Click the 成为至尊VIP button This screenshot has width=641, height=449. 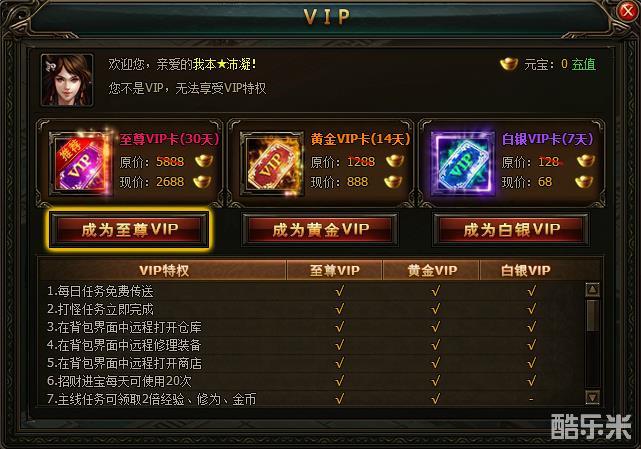[x=129, y=230]
